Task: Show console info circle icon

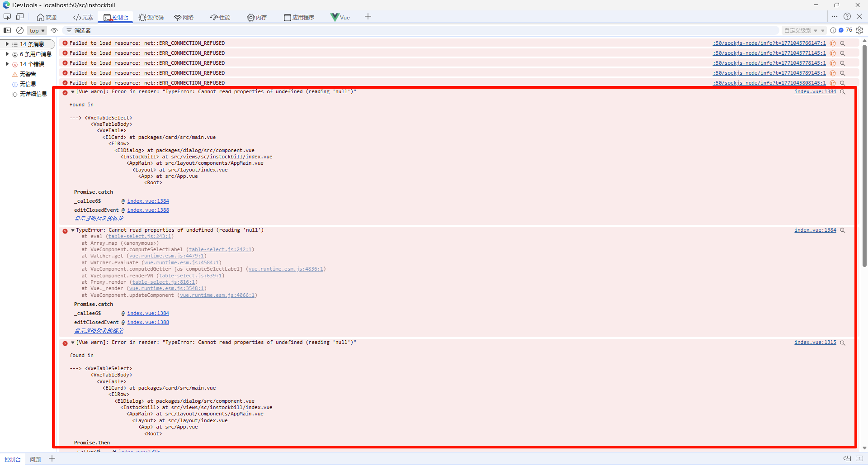Action: [x=833, y=30]
